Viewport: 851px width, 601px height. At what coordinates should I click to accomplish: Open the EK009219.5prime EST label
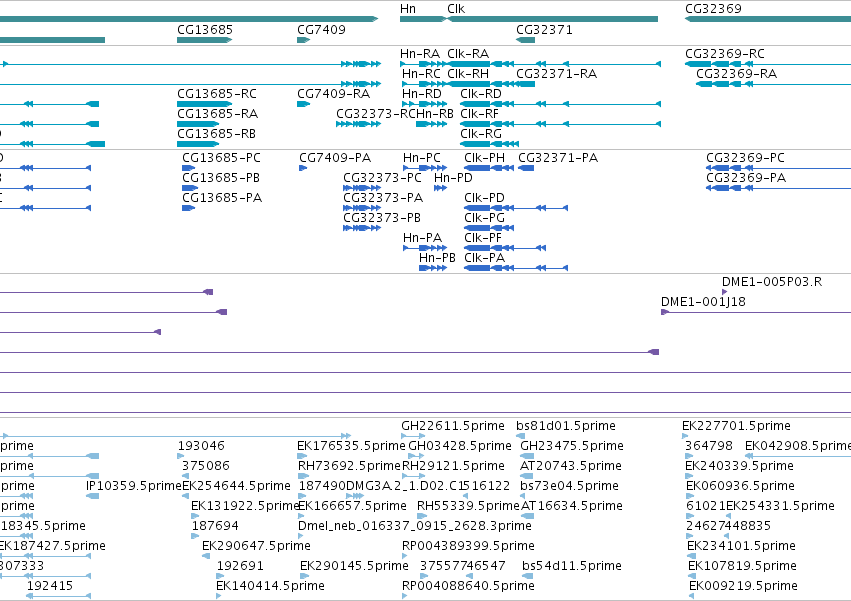pos(743,587)
